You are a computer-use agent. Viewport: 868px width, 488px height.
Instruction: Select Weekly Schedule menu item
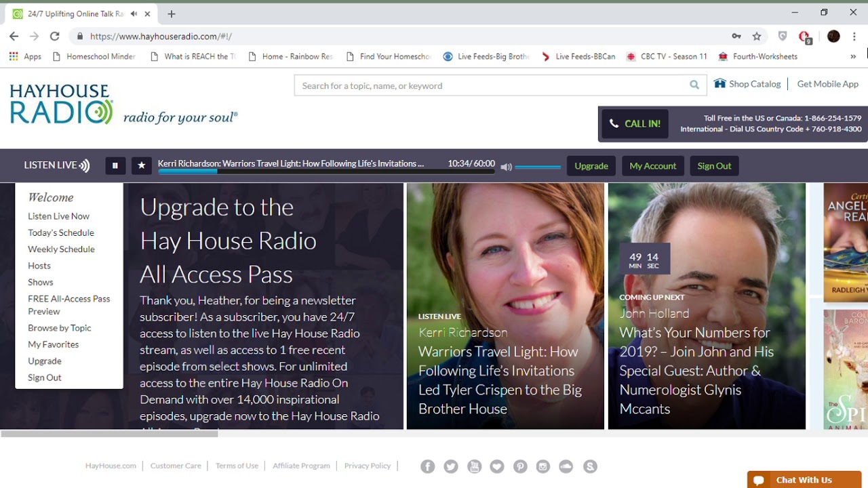pyautogui.click(x=61, y=249)
